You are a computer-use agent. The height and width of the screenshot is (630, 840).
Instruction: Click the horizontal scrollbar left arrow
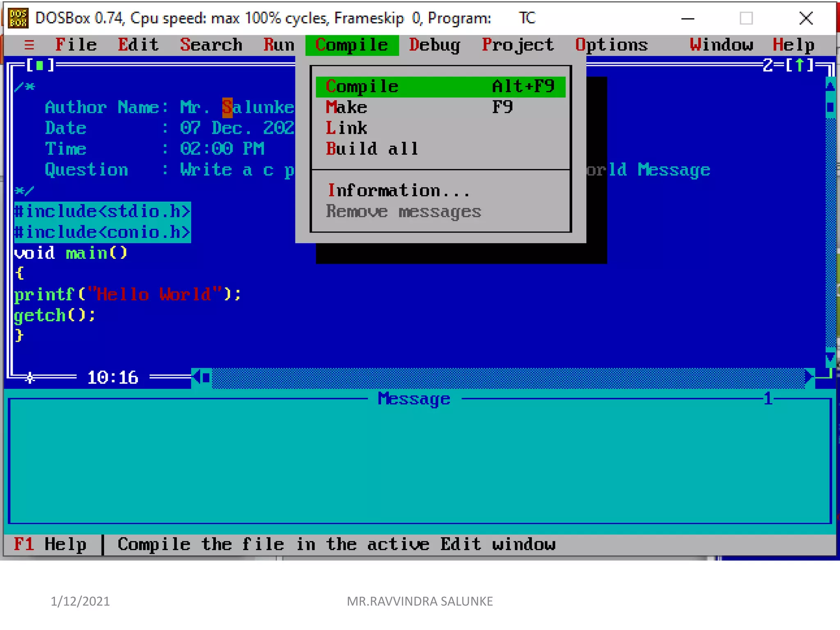[197, 377]
